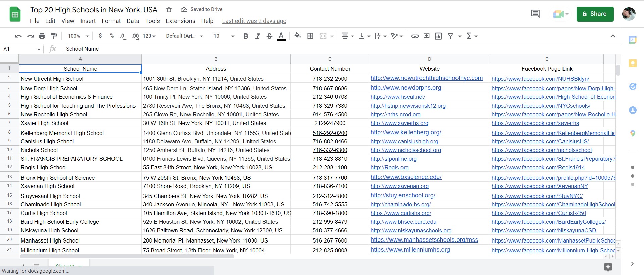Open the Calendar side panel icon
The image size is (644, 275).
pos(633,40)
